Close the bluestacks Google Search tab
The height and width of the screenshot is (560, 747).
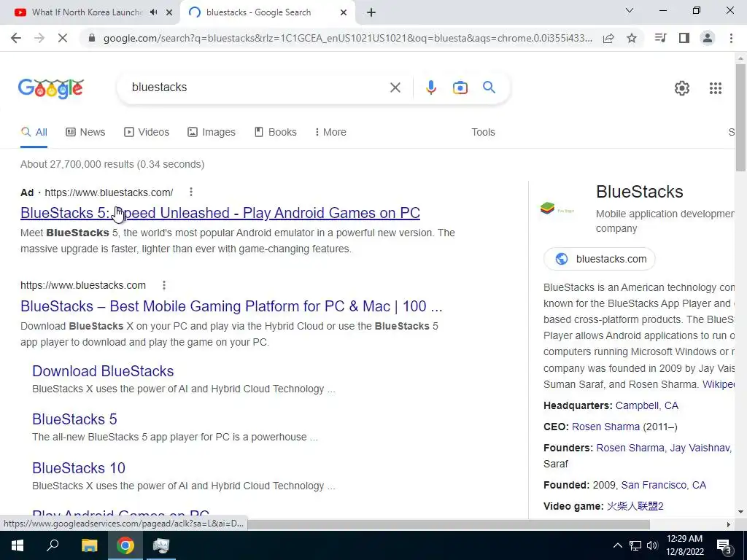(344, 12)
